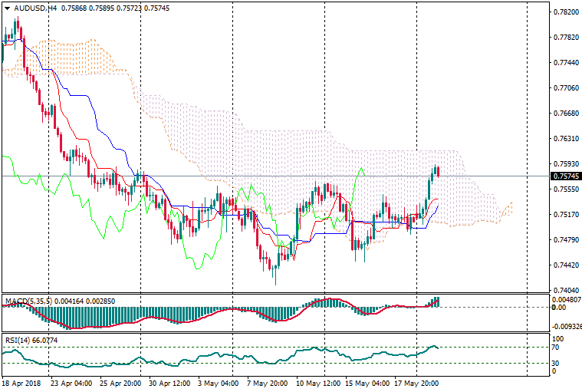Click RSI scale level 70
The image size is (582, 392).
pos(557,348)
